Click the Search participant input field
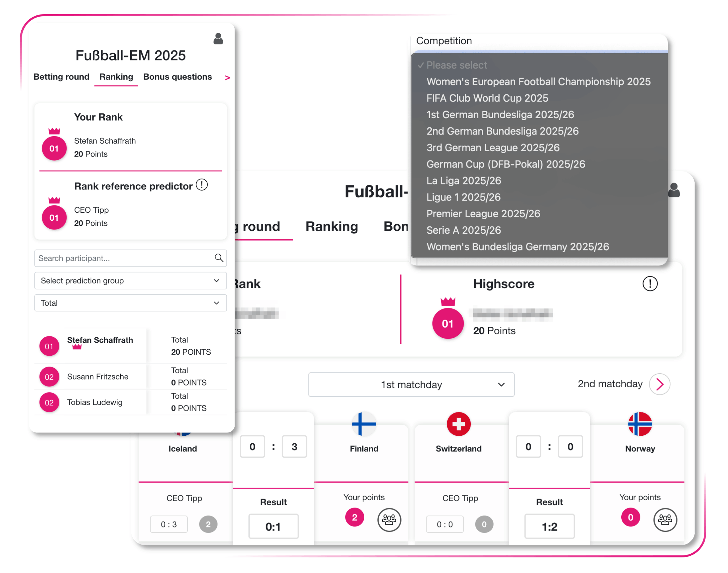Viewport: 728px width, 573px height. 131,258
